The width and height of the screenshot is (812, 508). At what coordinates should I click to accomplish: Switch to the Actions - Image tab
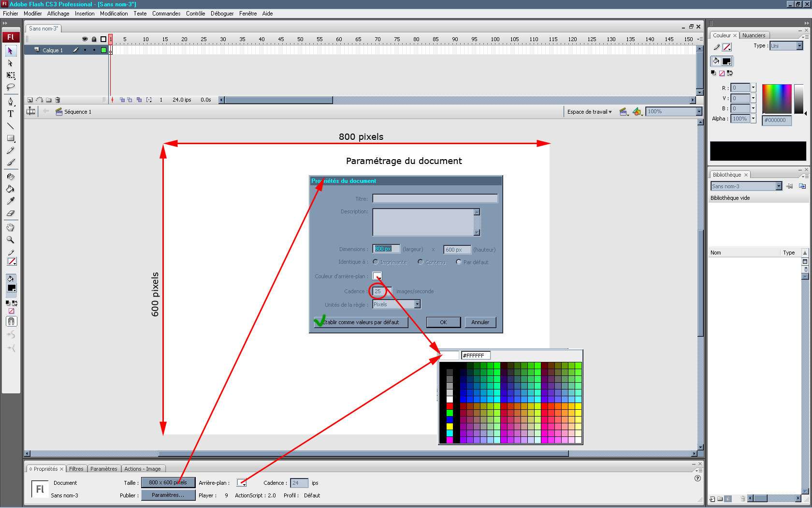coord(142,469)
